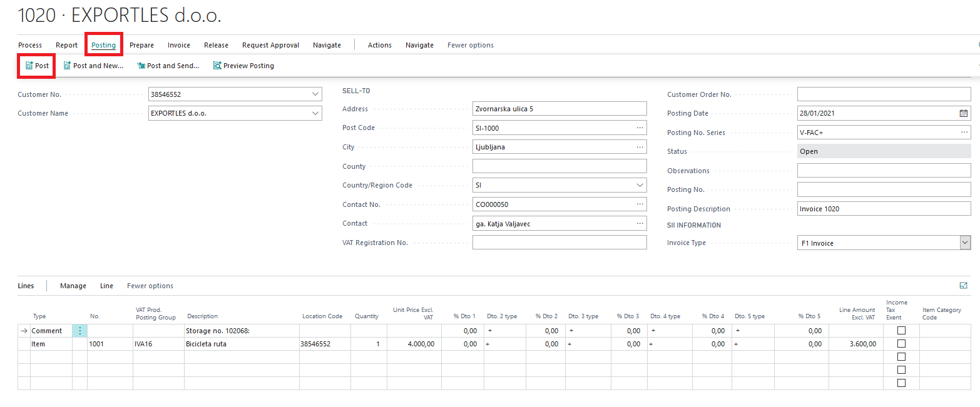Open the Actions menu

379,45
